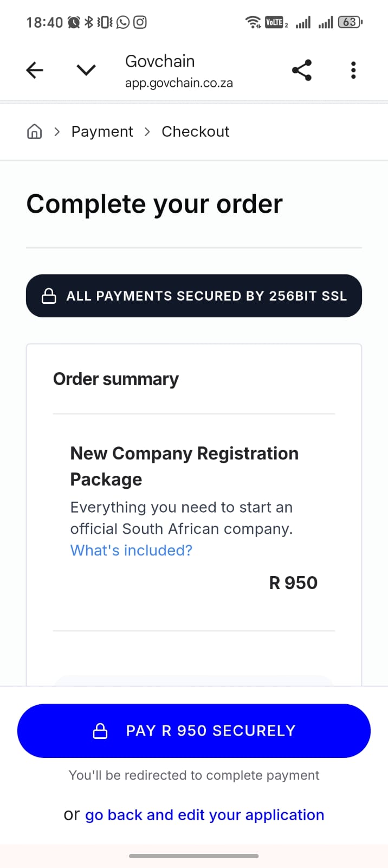Share the Govchain page via share icon
The width and height of the screenshot is (388, 868).
pyautogui.click(x=302, y=70)
